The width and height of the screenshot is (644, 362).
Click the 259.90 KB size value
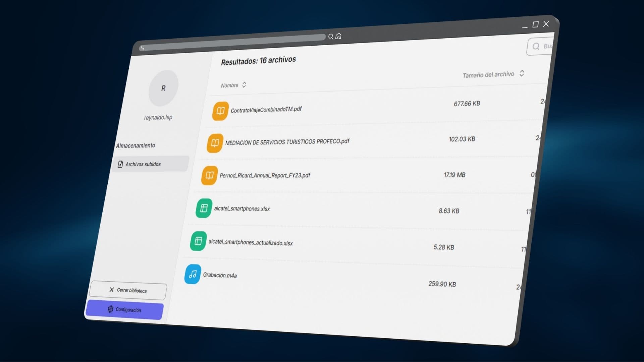pos(442,284)
